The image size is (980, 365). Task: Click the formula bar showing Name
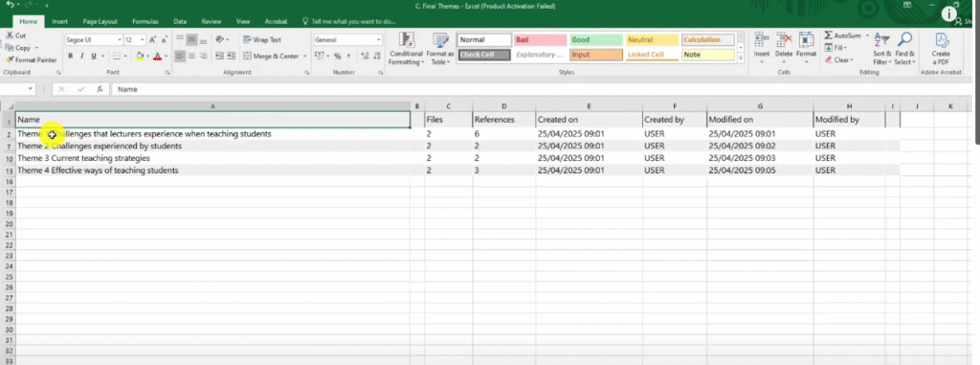(543, 89)
